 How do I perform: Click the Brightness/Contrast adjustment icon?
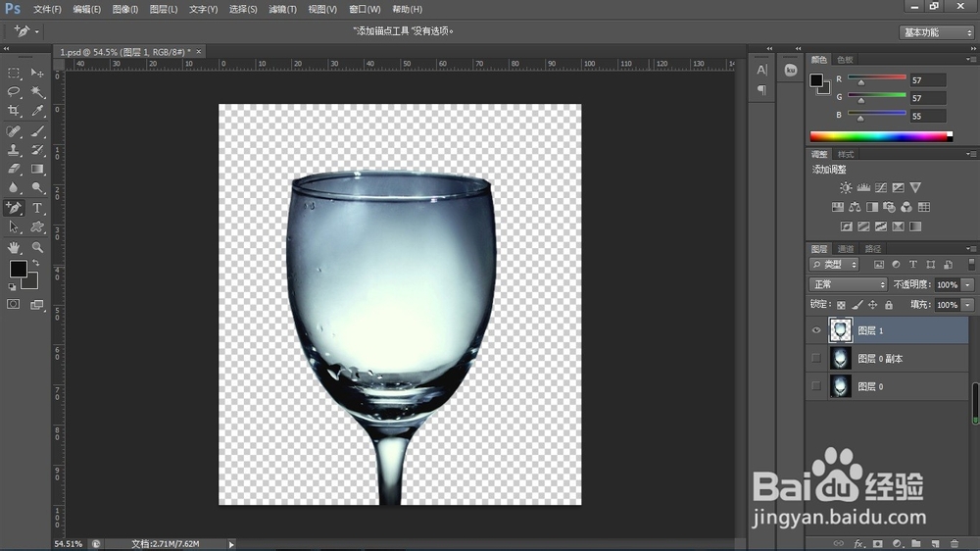[x=845, y=187]
